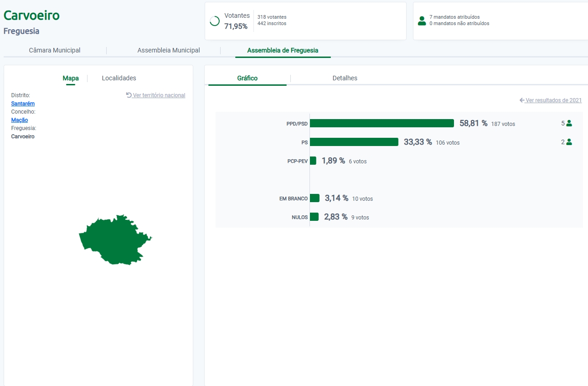The height and width of the screenshot is (386, 588).
Task: Click the PPD/PSD green result bar
Action: pyautogui.click(x=382, y=123)
